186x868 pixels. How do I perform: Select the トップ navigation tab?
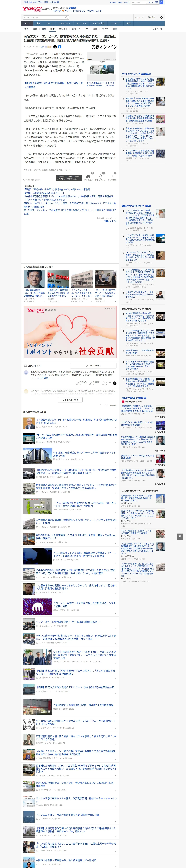(x=27, y=24)
